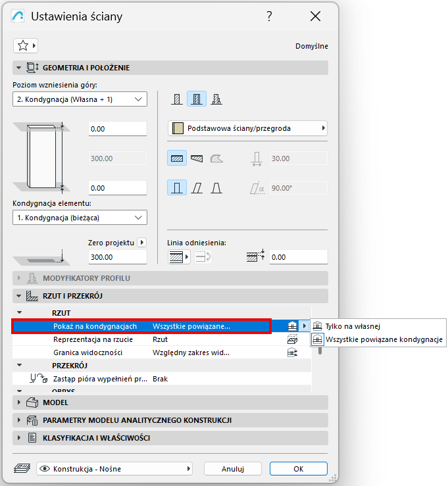Click the wall material color swatch
448x486 pixels.
(178, 128)
